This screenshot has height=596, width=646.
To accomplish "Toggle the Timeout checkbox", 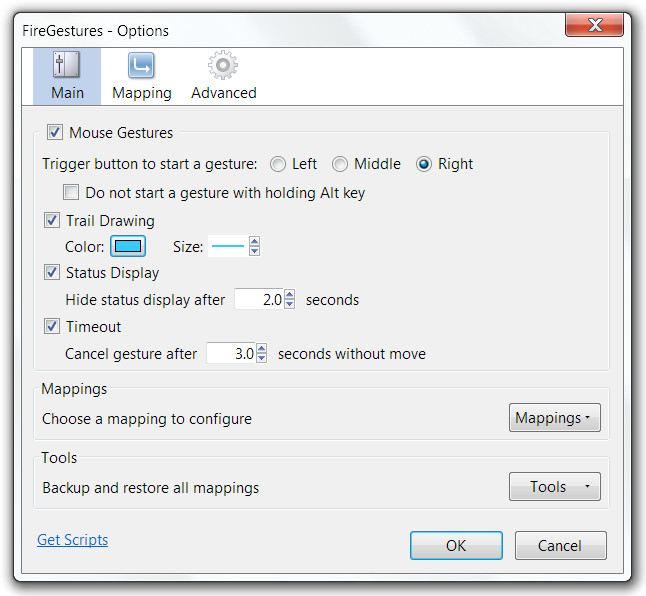I will (51, 326).
